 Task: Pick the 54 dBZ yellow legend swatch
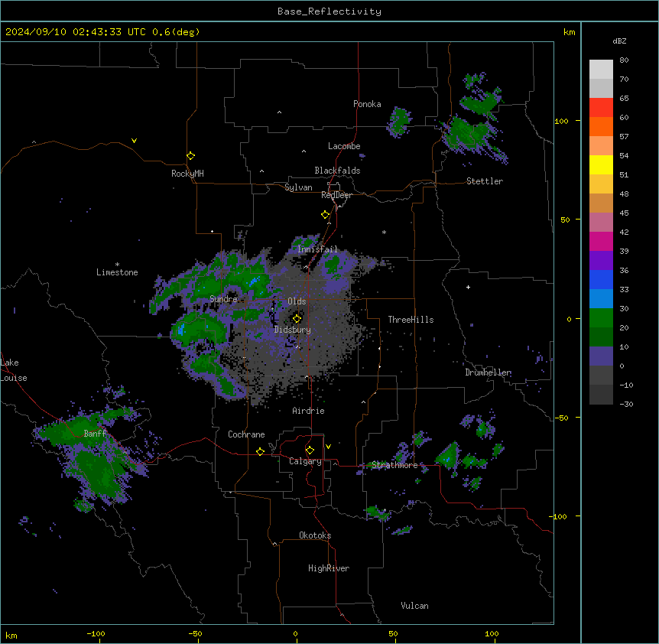(601, 164)
